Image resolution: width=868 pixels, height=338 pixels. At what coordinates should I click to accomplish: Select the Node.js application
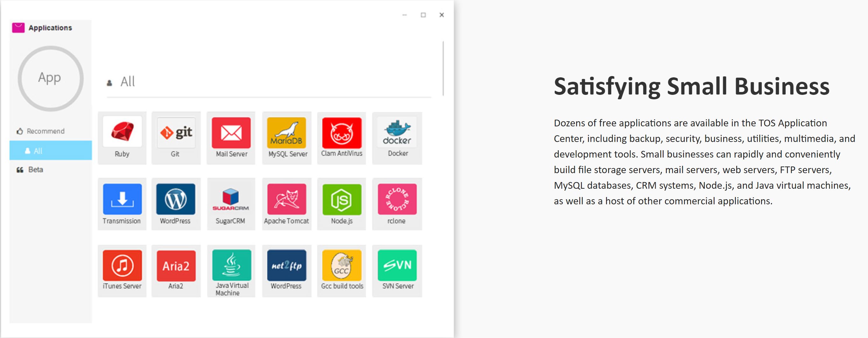[341, 199]
